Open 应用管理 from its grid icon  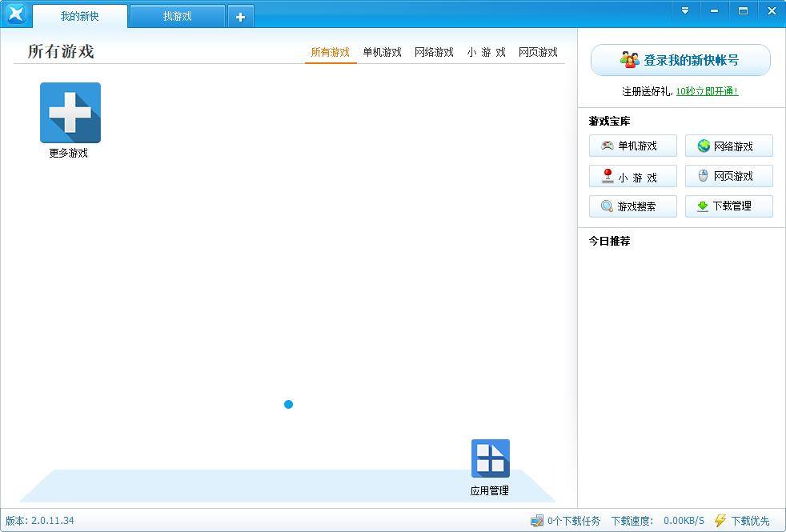(489, 456)
